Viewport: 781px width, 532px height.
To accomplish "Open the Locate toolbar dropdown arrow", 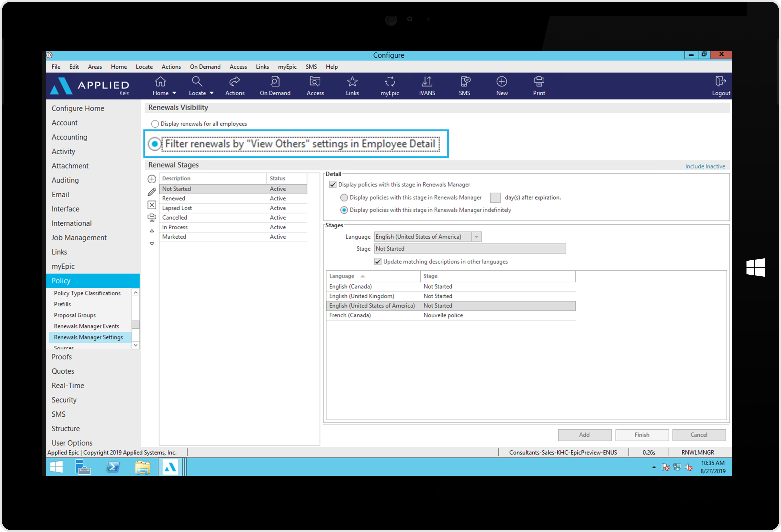I will point(211,93).
